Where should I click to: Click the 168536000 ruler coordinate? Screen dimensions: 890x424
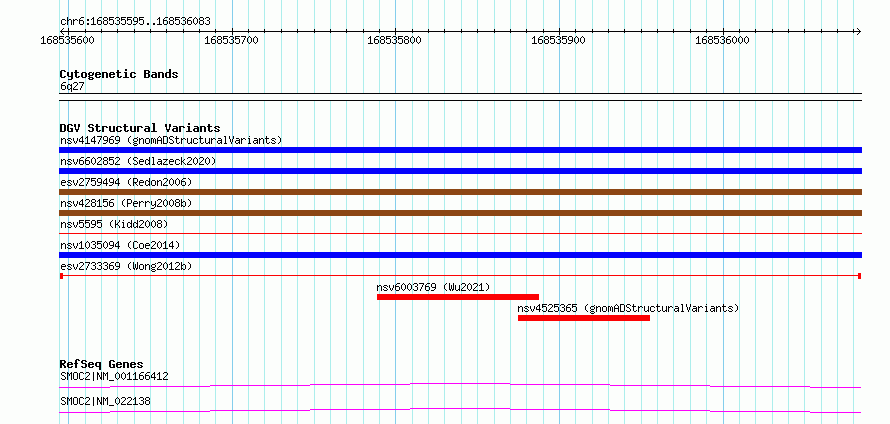click(x=722, y=40)
